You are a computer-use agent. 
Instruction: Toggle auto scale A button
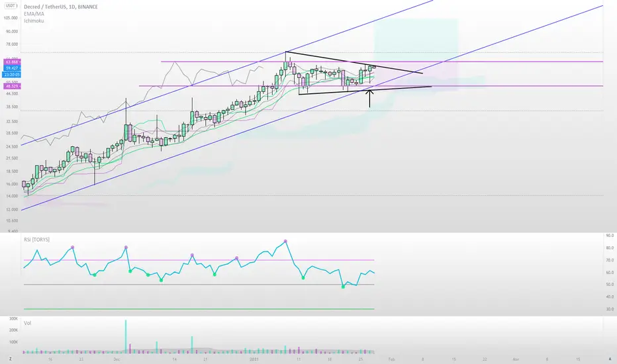tap(610, 359)
